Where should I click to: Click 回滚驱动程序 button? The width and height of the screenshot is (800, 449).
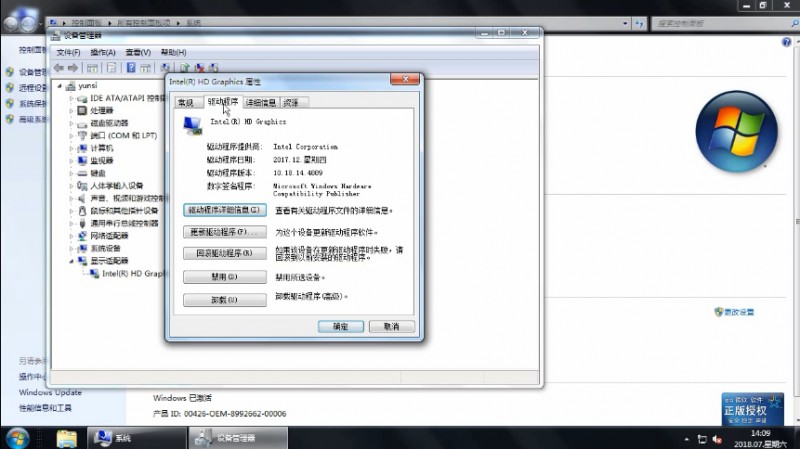[x=224, y=253]
